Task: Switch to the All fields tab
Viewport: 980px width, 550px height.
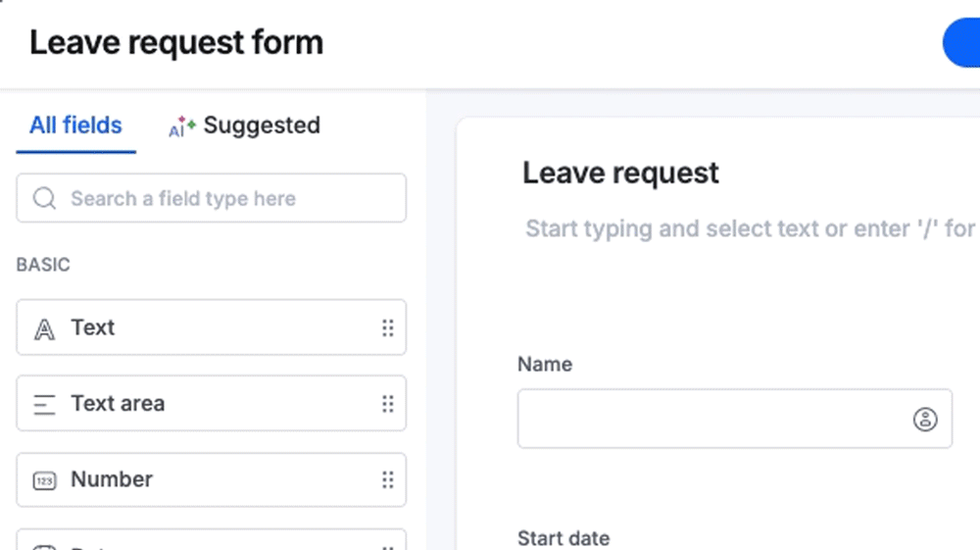Action: [75, 125]
